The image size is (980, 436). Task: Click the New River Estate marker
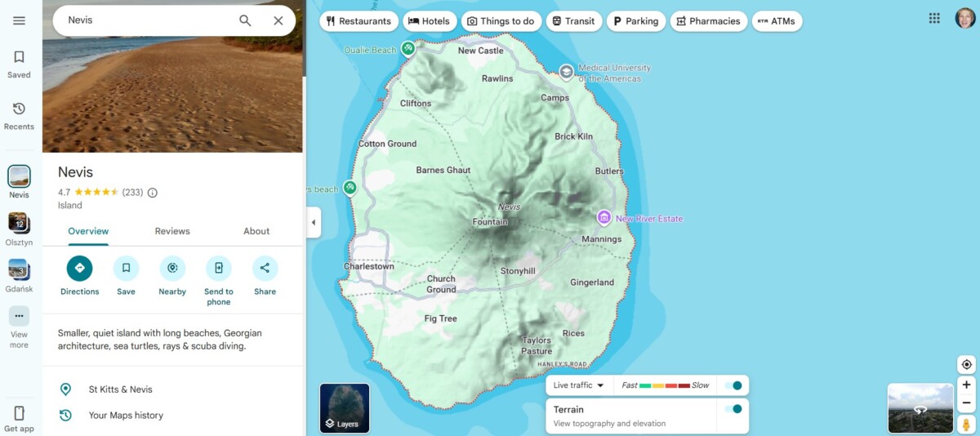(x=604, y=217)
